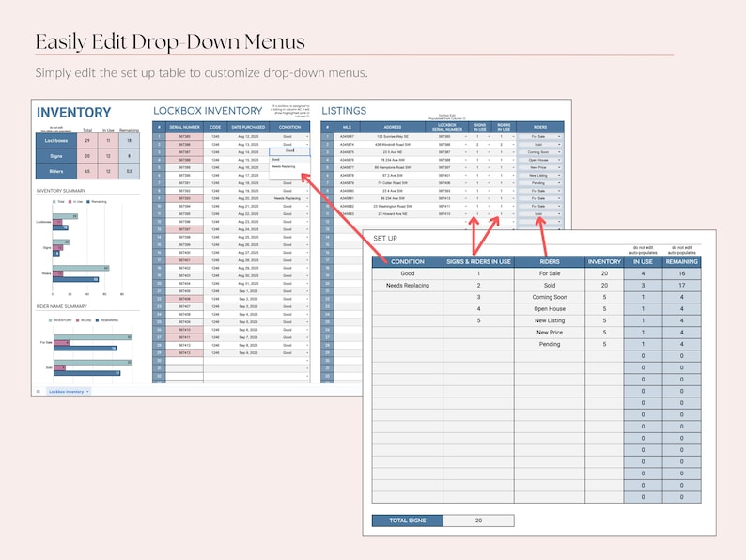Open the Riders dropdown showing Pending in Listings
Screen dimensions: 746x560
(560, 183)
